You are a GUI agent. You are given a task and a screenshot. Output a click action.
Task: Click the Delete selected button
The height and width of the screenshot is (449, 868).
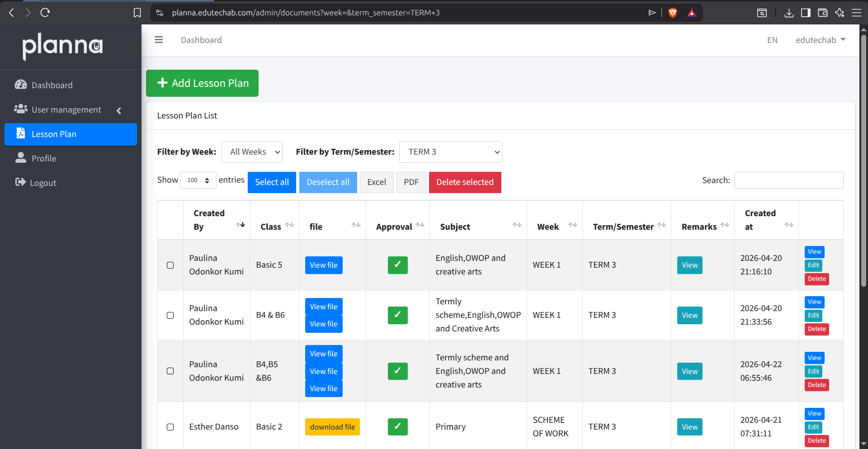pos(465,182)
